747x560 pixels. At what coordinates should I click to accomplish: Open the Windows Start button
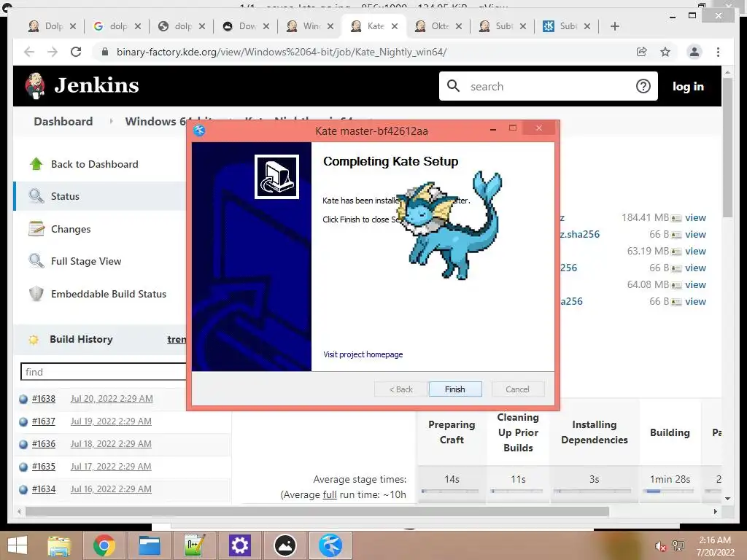[18, 545]
